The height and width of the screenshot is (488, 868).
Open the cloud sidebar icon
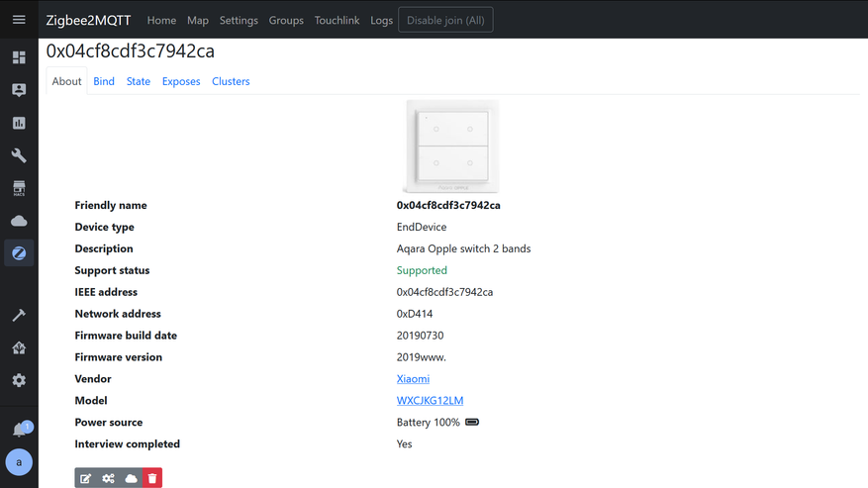point(19,221)
